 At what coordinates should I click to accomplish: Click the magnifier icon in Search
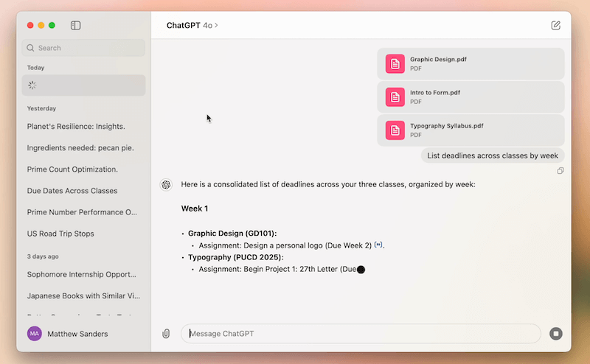(x=30, y=48)
